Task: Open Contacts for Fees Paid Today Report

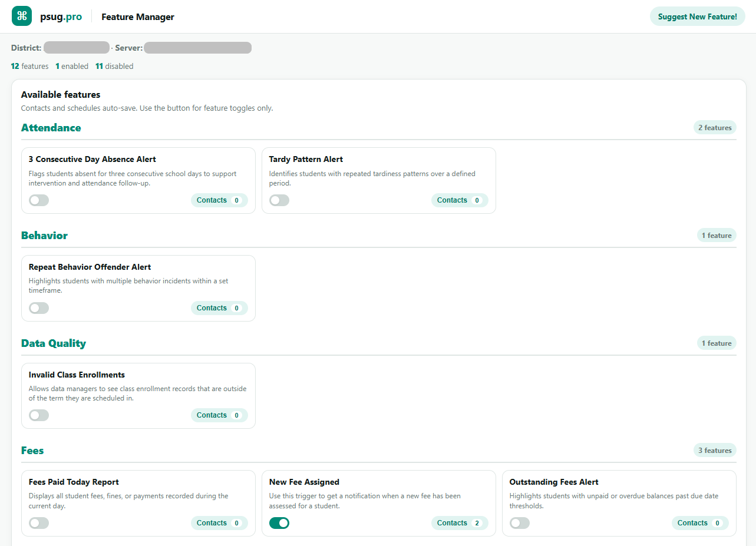Action: coord(219,523)
